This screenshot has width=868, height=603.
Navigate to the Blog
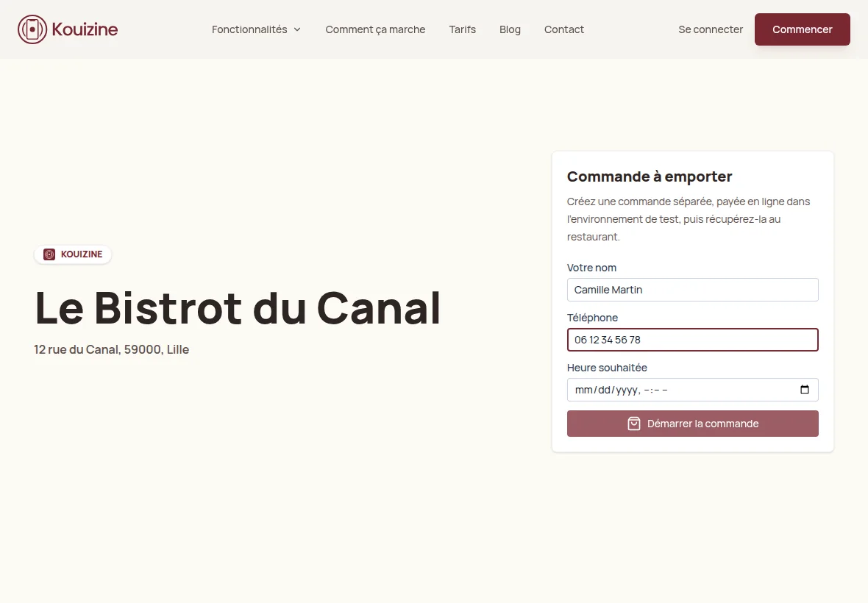point(510,29)
